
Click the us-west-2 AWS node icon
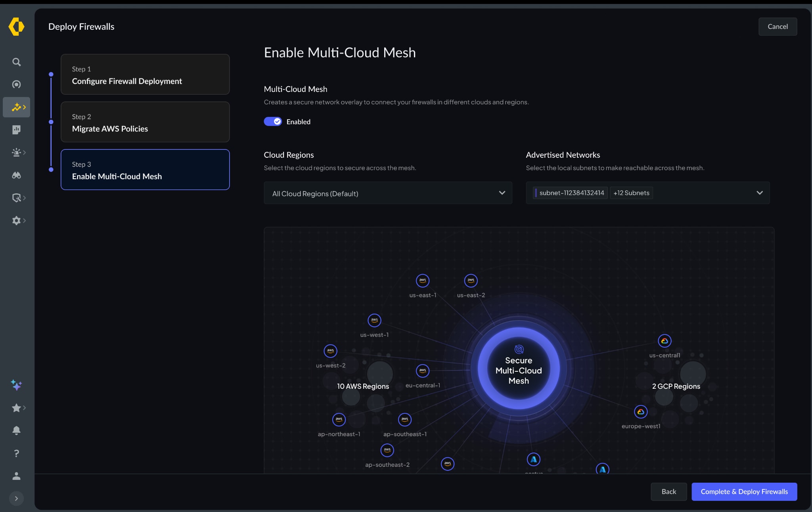click(x=330, y=351)
